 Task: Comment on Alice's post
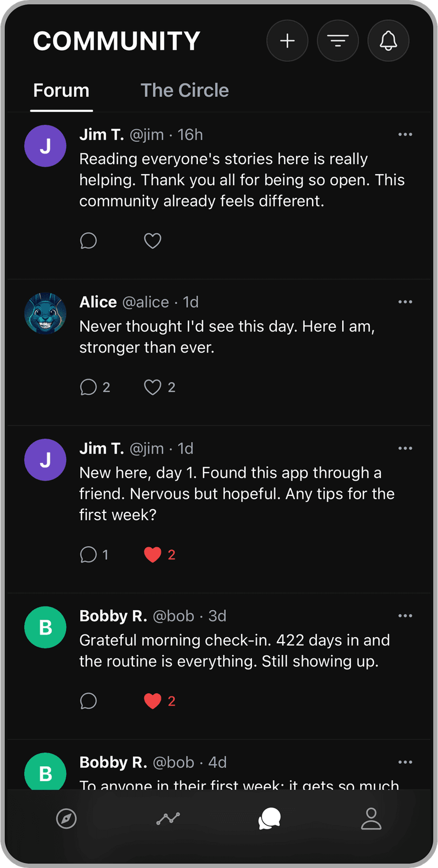(88, 387)
